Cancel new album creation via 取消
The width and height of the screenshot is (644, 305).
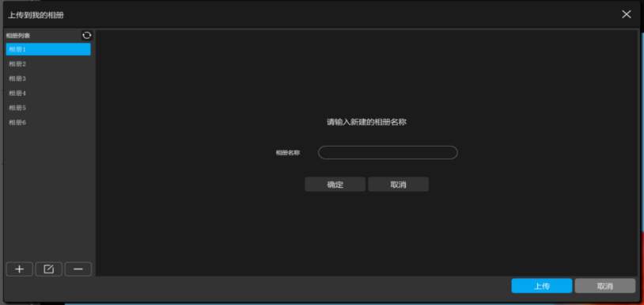[399, 185]
